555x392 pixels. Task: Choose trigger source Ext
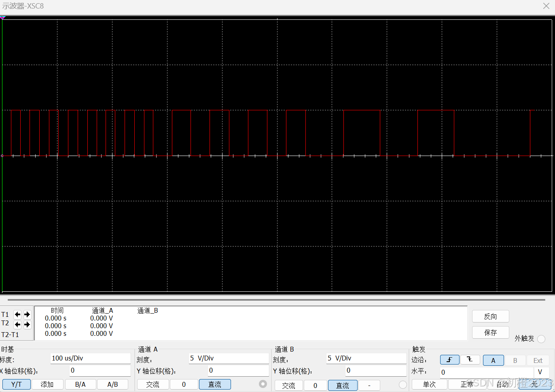pos(538,360)
